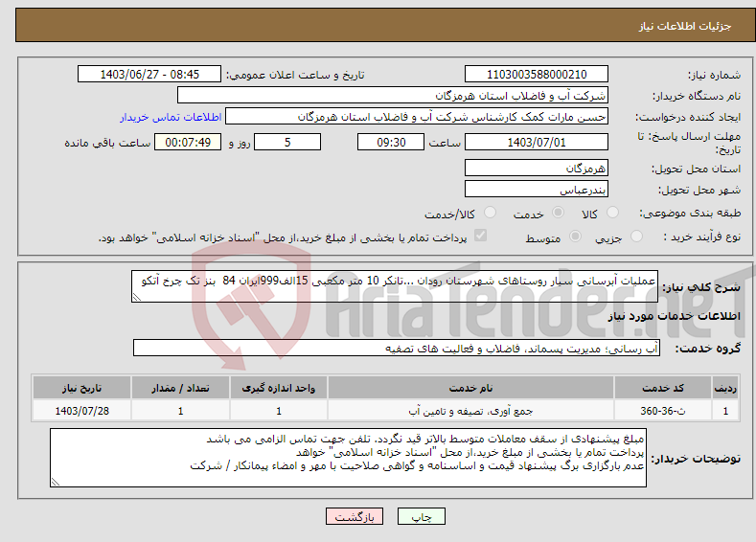This screenshot has width=756, height=542.
Task: Click the delivery province field هرمزگان
Action: [537, 169]
